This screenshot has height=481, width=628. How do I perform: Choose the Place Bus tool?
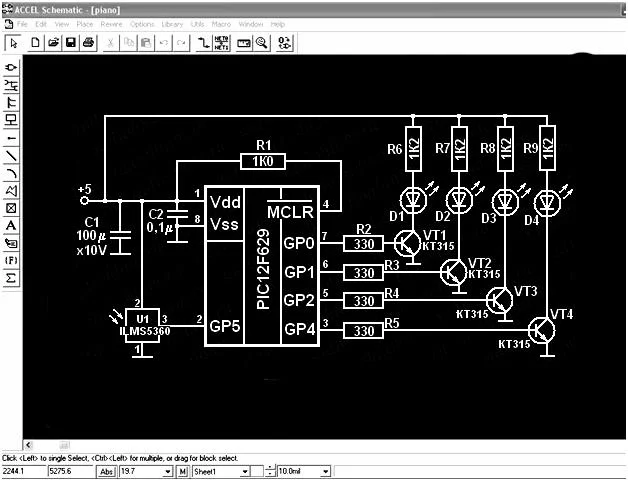[11, 103]
